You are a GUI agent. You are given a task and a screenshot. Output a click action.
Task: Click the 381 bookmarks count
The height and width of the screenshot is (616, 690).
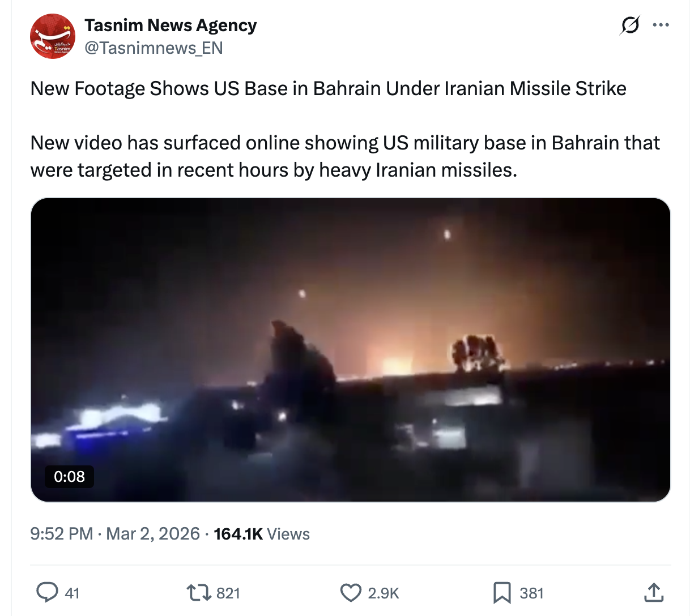click(x=531, y=593)
